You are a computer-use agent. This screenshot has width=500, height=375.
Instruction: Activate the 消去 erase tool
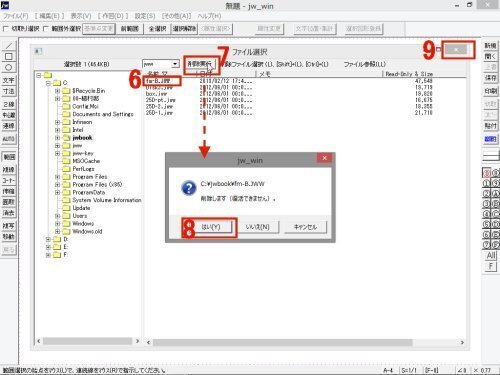9,213
